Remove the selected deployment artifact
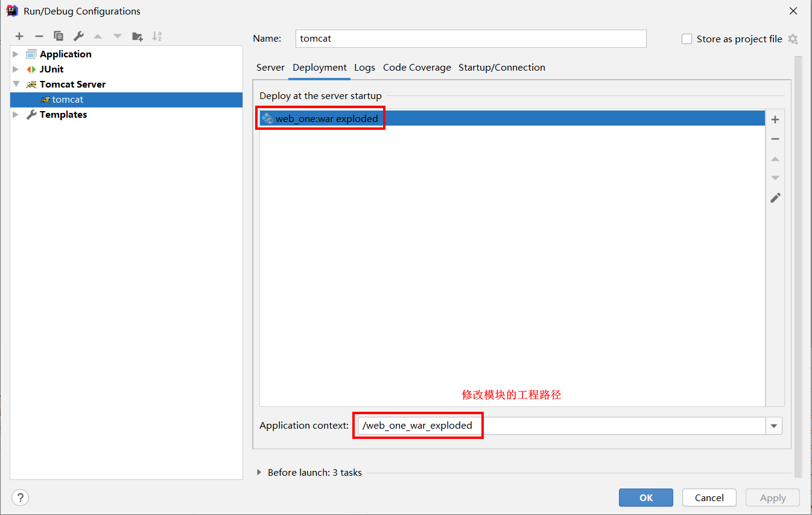Viewport: 812px width, 515px height. 775,139
